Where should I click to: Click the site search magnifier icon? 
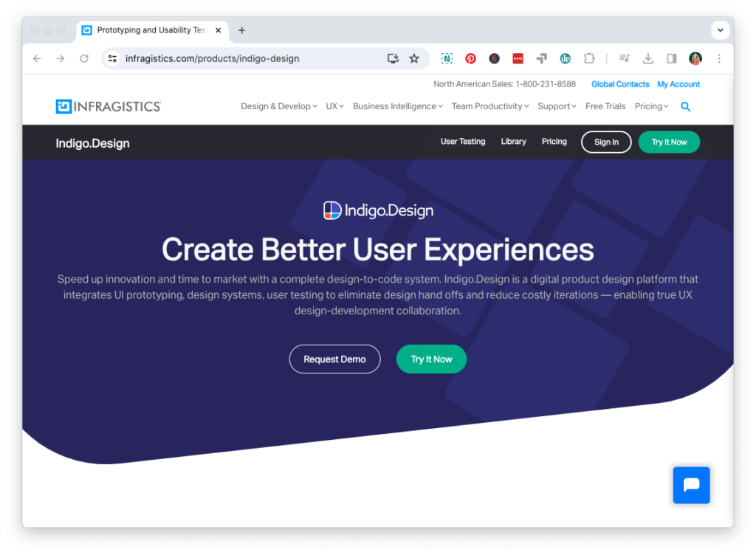(685, 106)
